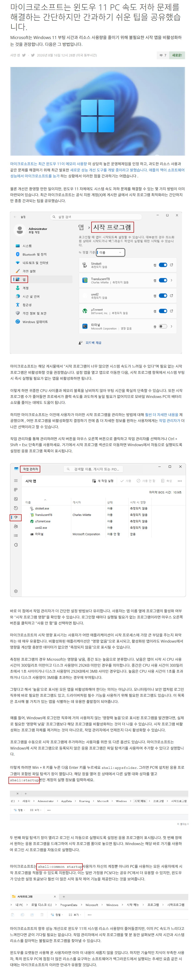Screen dimensions: 194x980
Task: Open 계정 in Settings sidebar
Action: coord(22,288)
